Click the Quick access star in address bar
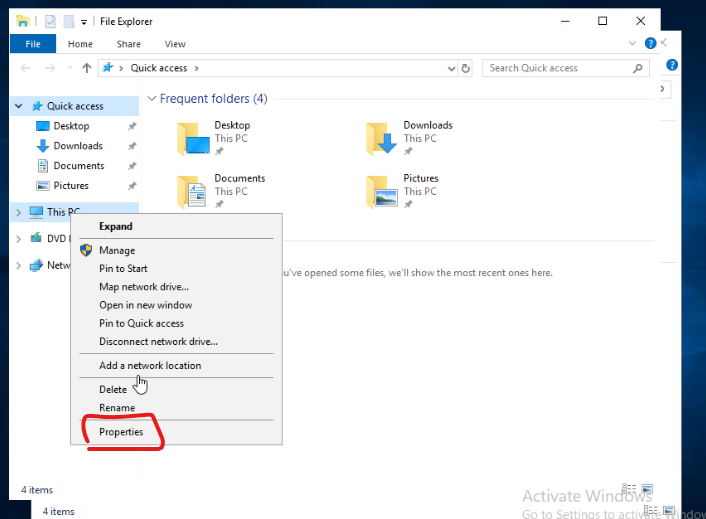 (108, 68)
